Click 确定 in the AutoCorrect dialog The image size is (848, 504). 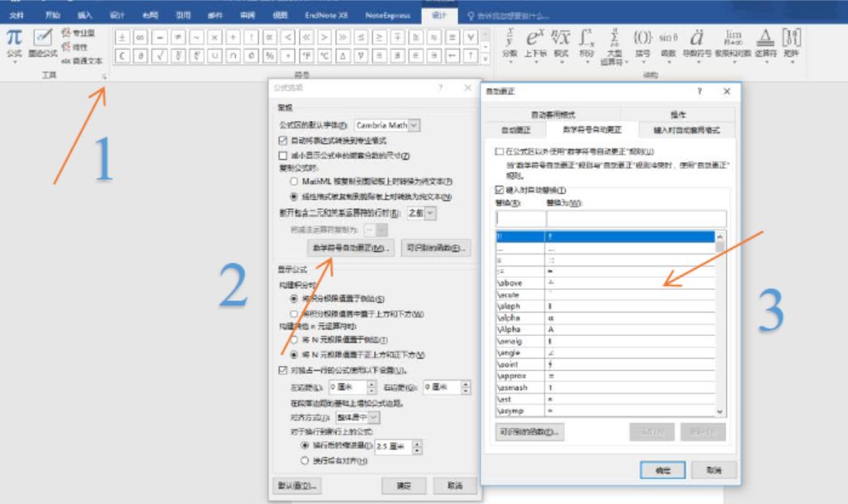(x=663, y=470)
